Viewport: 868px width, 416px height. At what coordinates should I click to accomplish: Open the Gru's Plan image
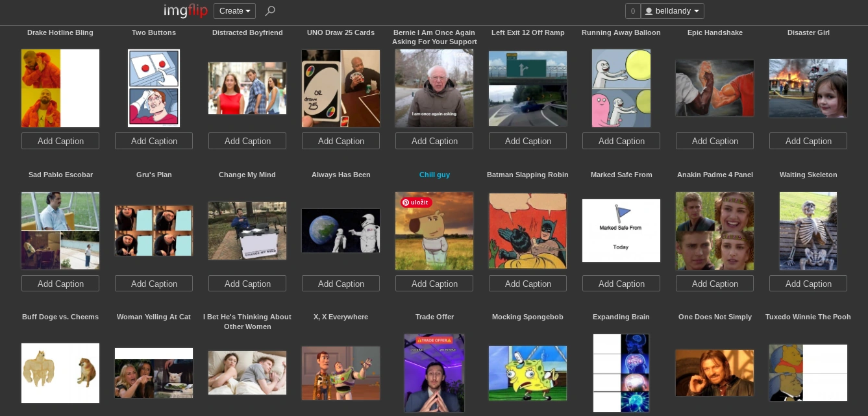(x=154, y=230)
